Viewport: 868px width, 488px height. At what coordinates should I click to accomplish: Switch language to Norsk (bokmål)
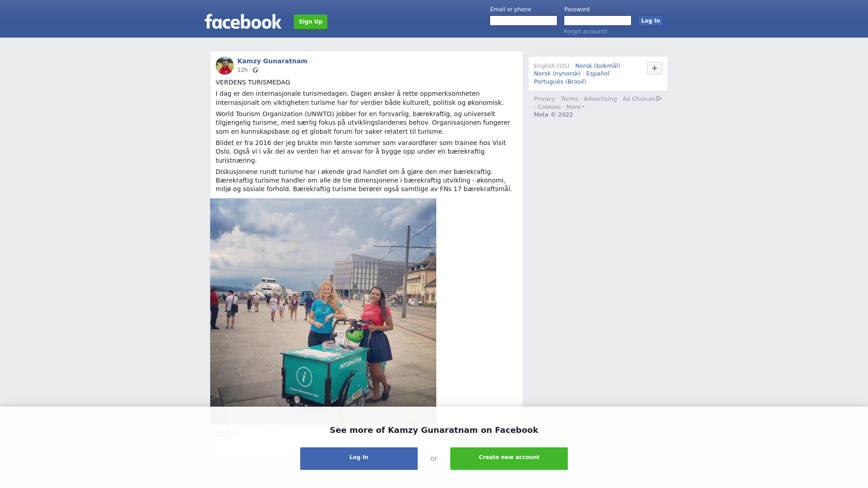point(598,66)
